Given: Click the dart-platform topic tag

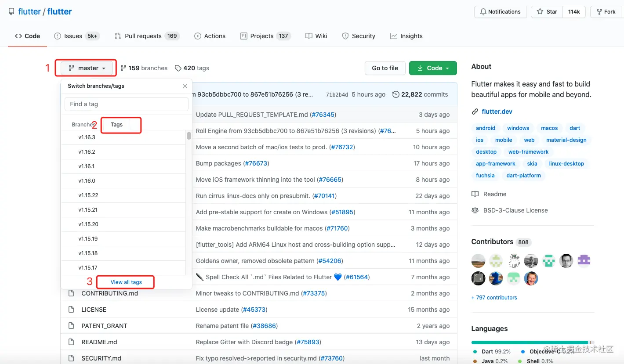Looking at the screenshot, I should pyautogui.click(x=524, y=176).
